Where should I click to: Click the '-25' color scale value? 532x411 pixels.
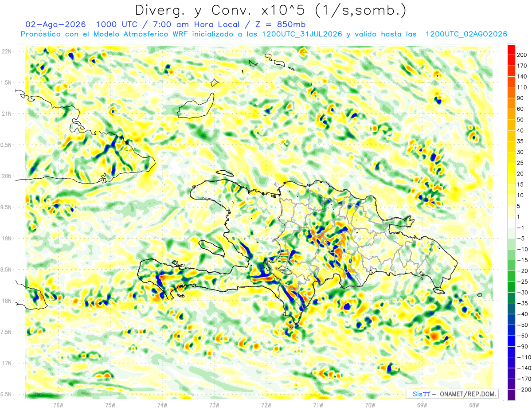(523, 282)
